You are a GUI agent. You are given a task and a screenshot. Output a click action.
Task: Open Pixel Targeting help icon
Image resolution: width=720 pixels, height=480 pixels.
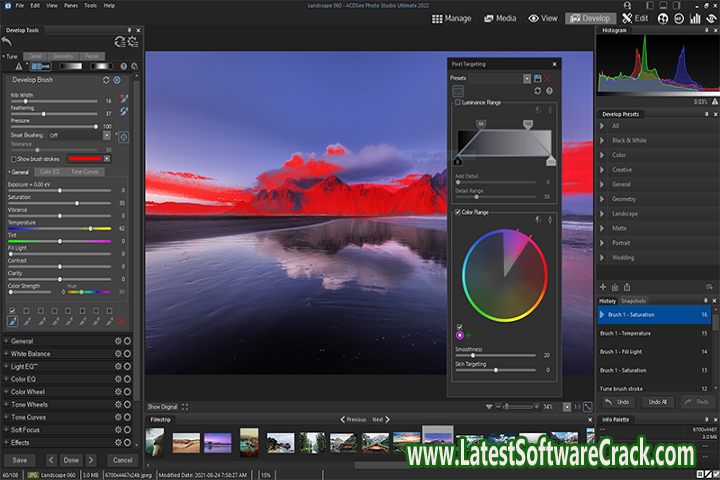pyautogui.click(x=549, y=90)
